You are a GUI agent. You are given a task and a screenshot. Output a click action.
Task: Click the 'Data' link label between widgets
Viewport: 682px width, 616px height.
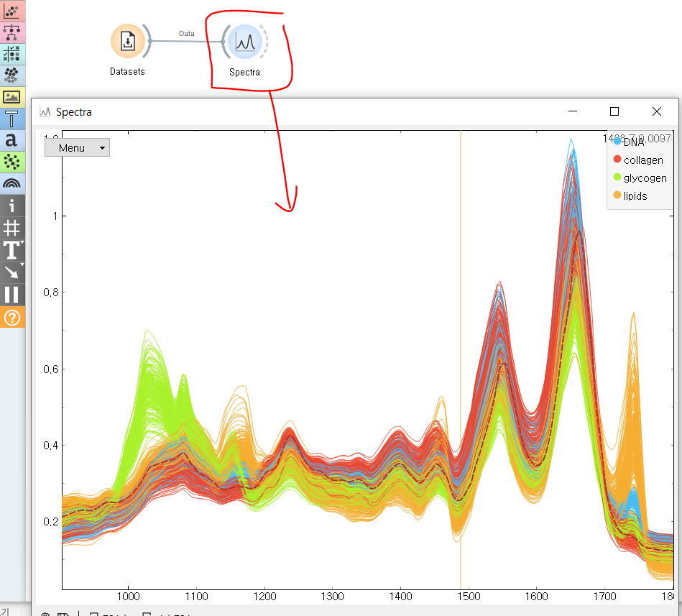point(187,34)
